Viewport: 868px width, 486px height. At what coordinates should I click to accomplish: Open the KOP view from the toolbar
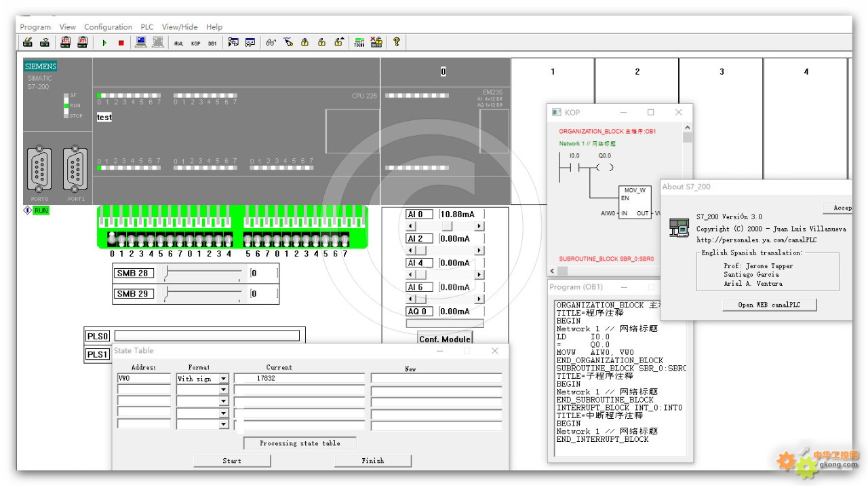point(195,43)
